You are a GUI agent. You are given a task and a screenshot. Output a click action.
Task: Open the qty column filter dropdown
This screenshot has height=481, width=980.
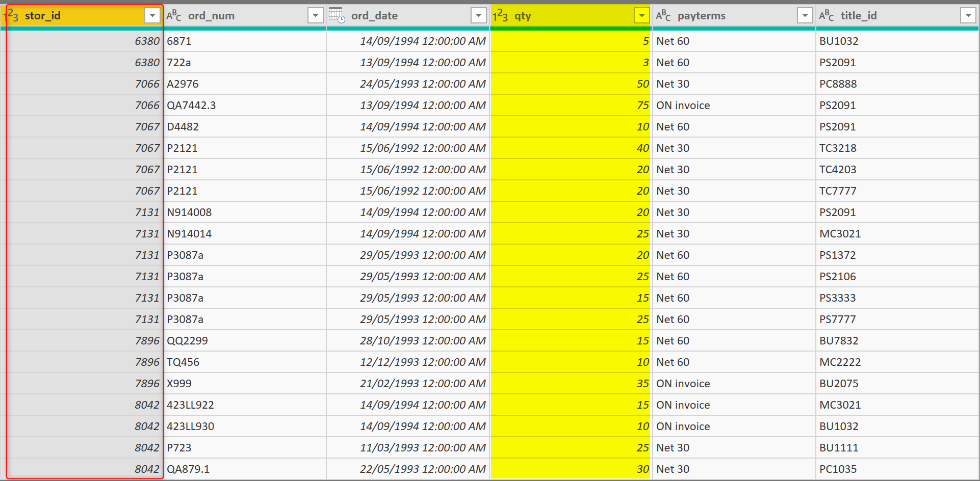tap(642, 16)
